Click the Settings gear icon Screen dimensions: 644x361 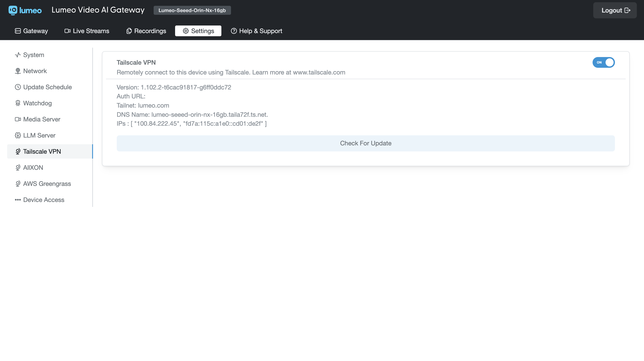point(186,31)
